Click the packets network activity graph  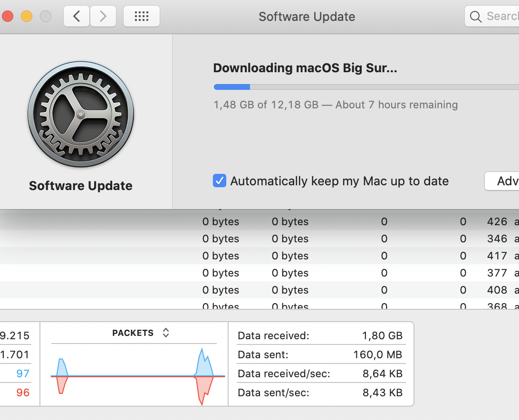point(138,376)
